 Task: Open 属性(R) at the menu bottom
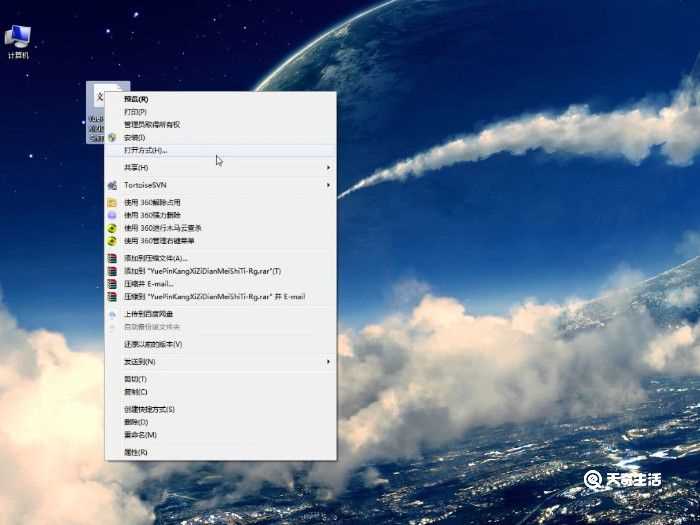click(221, 452)
